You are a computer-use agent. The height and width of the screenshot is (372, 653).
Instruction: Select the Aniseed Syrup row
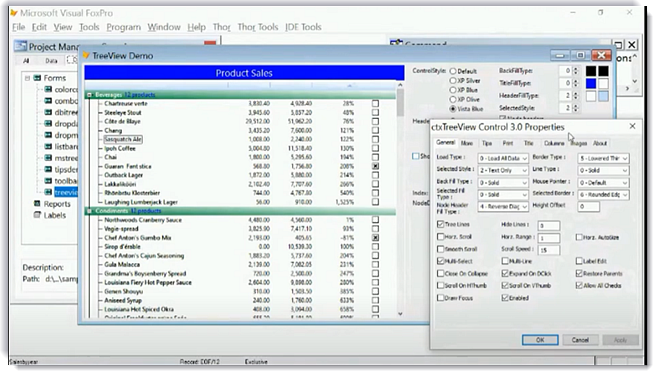tap(123, 300)
